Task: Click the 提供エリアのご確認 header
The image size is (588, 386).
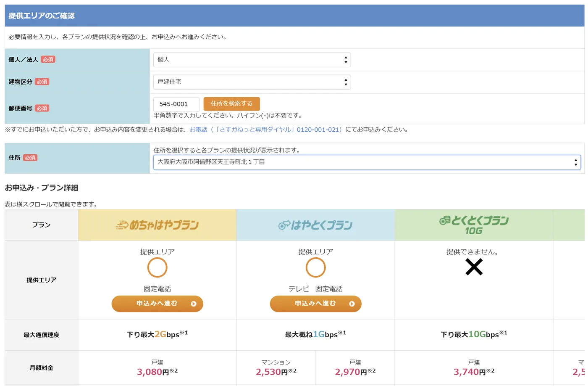Action: [x=42, y=16]
